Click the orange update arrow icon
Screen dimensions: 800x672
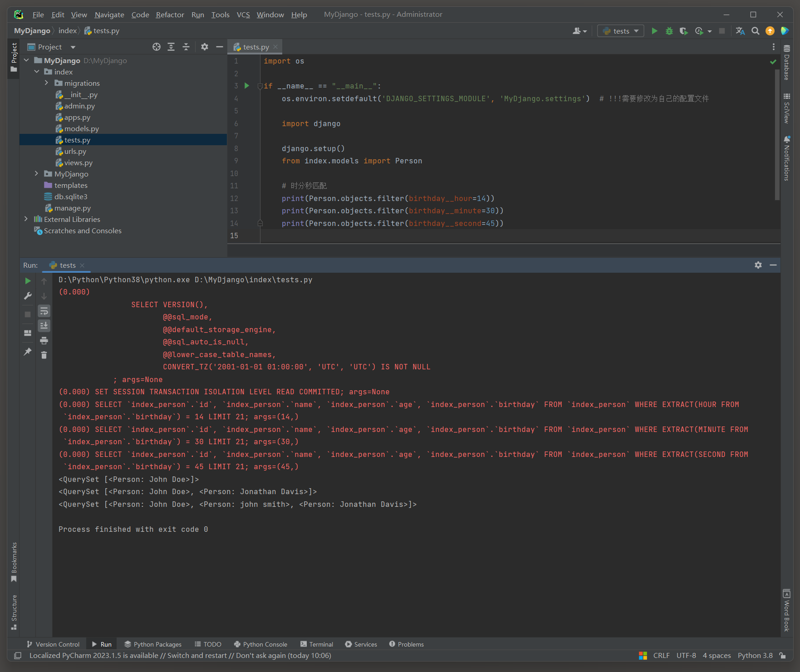(x=770, y=31)
